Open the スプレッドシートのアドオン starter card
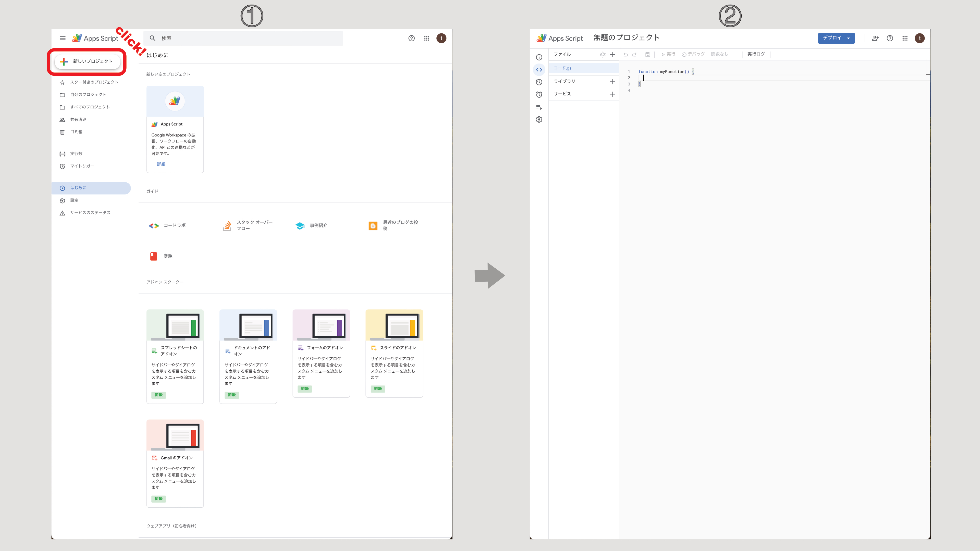The width and height of the screenshot is (980, 551). 175,356
